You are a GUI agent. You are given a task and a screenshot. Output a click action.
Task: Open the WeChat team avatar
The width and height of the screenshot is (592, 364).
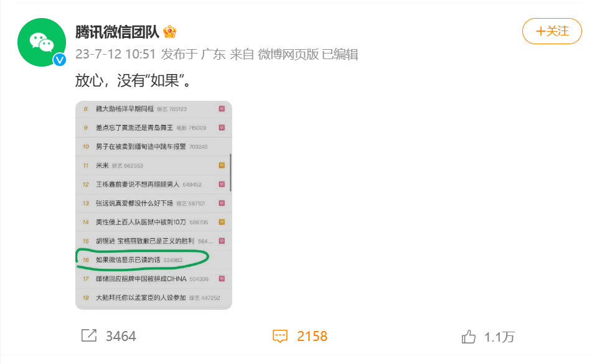point(42,42)
